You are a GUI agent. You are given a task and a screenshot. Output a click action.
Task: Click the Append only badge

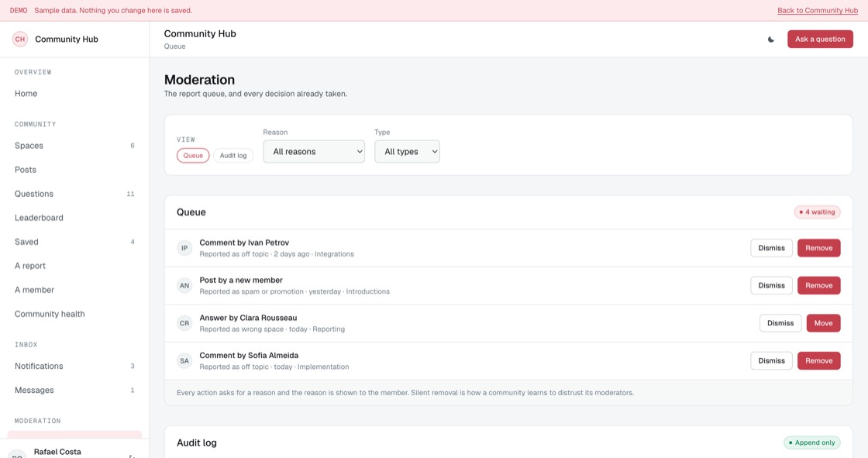click(x=811, y=443)
